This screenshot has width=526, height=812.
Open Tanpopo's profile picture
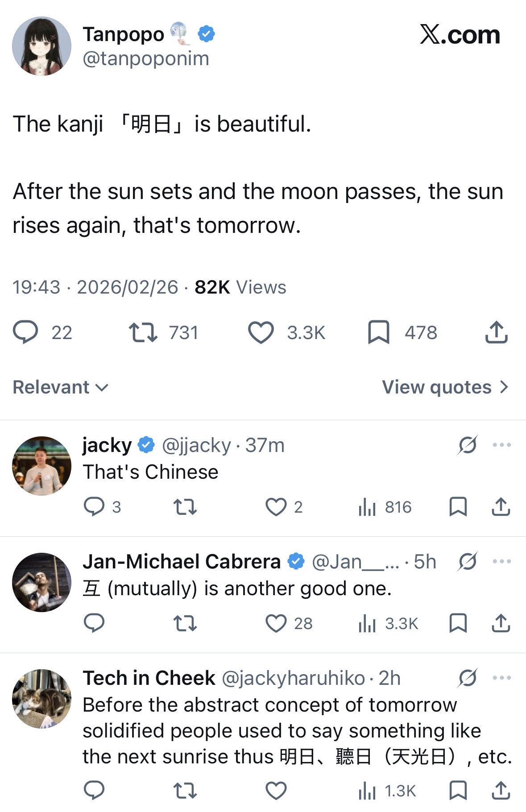[41, 46]
